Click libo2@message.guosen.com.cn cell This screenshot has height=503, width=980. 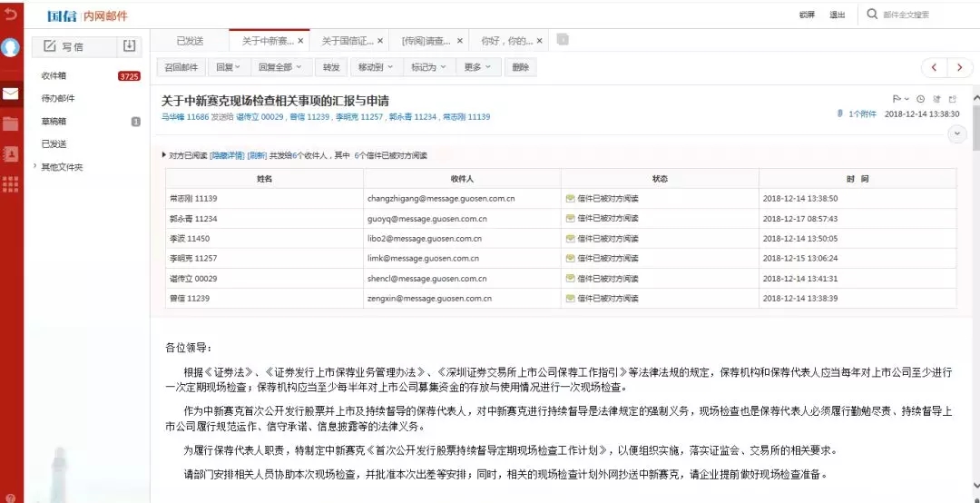[x=462, y=239]
